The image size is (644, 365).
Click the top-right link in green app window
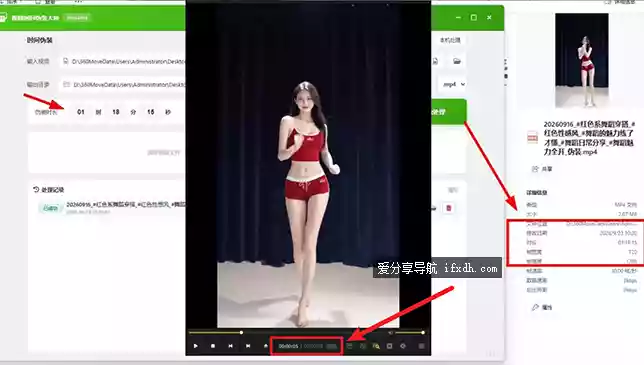(x=450, y=40)
